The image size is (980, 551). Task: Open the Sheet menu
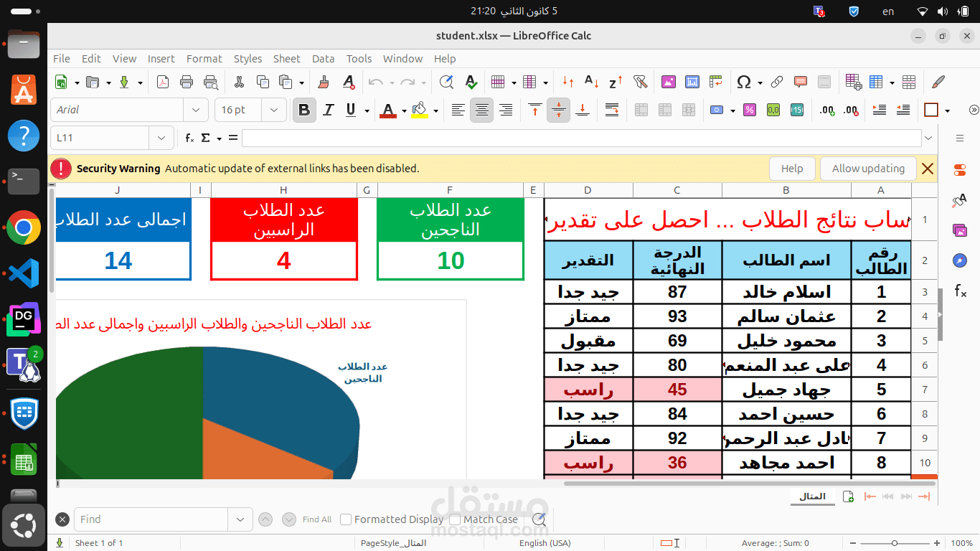286,59
